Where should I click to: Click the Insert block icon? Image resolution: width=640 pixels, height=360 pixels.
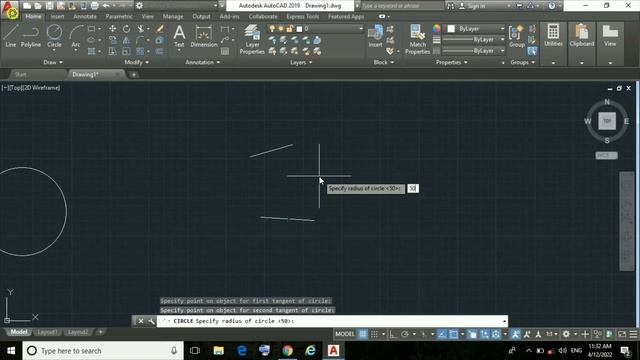pyautogui.click(x=376, y=36)
